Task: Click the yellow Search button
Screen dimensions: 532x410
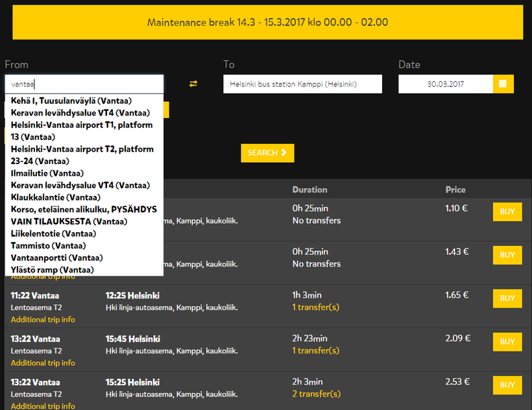Action: (x=267, y=153)
